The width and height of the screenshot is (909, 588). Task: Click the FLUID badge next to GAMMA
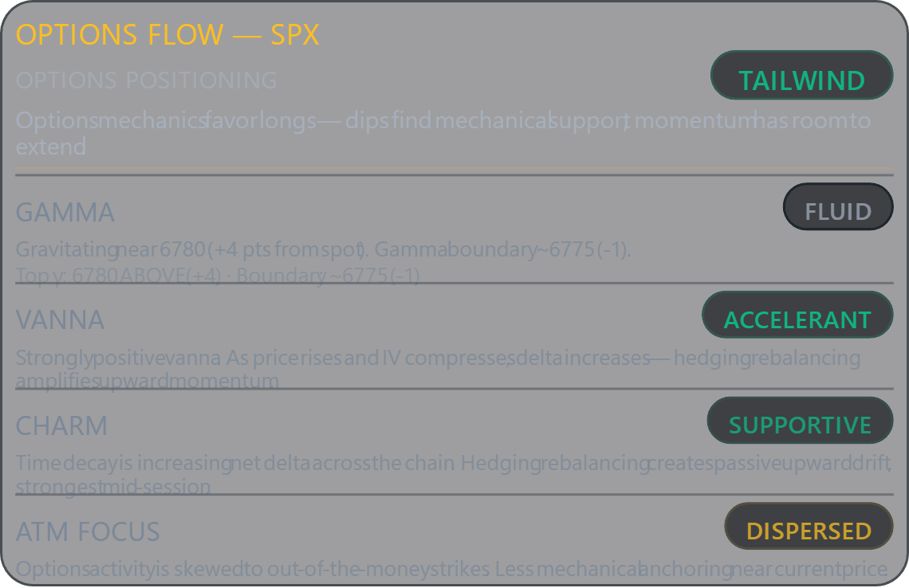838,208
